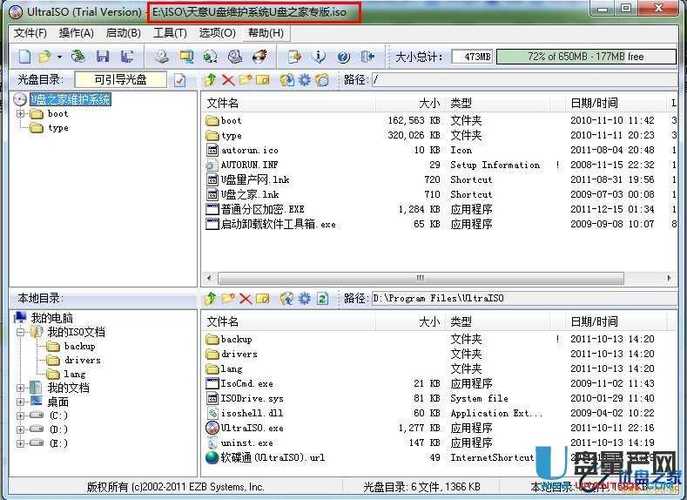Open the 启动(B) menu
The height and width of the screenshot is (500, 687).
point(123,33)
